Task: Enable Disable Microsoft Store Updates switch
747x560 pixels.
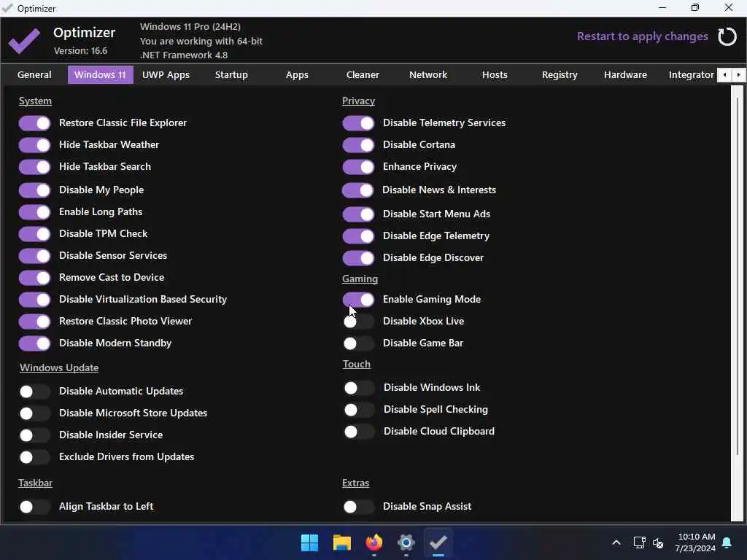Action: point(34,413)
